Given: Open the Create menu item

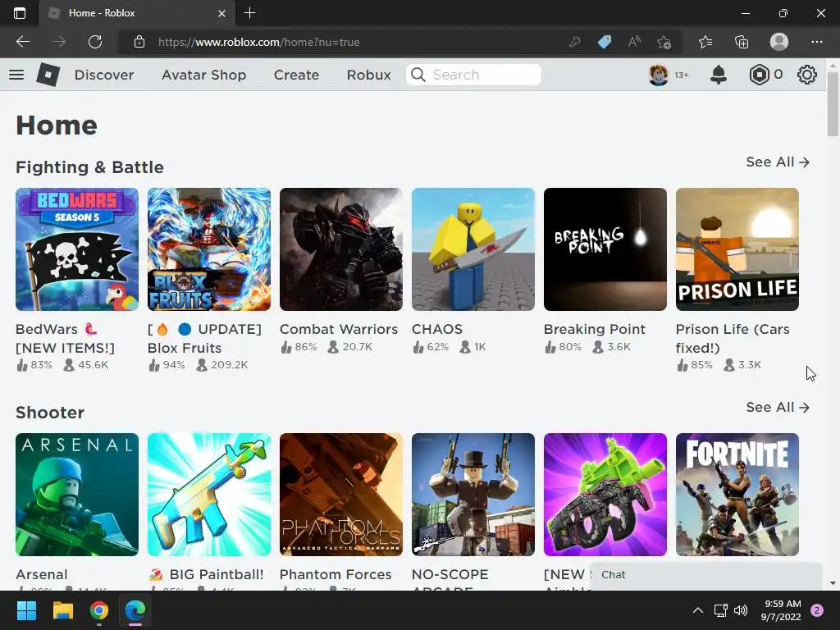Looking at the screenshot, I should [x=296, y=75].
